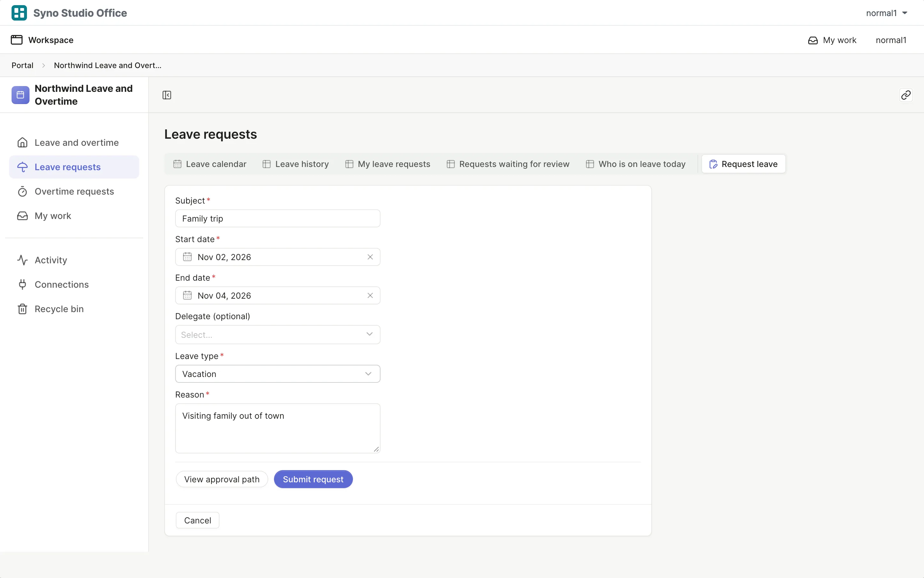Click Workspace label in the top bar

tap(51, 40)
